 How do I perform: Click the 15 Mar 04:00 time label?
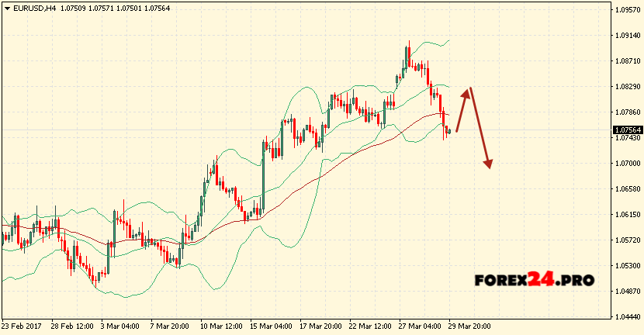[272, 326]
